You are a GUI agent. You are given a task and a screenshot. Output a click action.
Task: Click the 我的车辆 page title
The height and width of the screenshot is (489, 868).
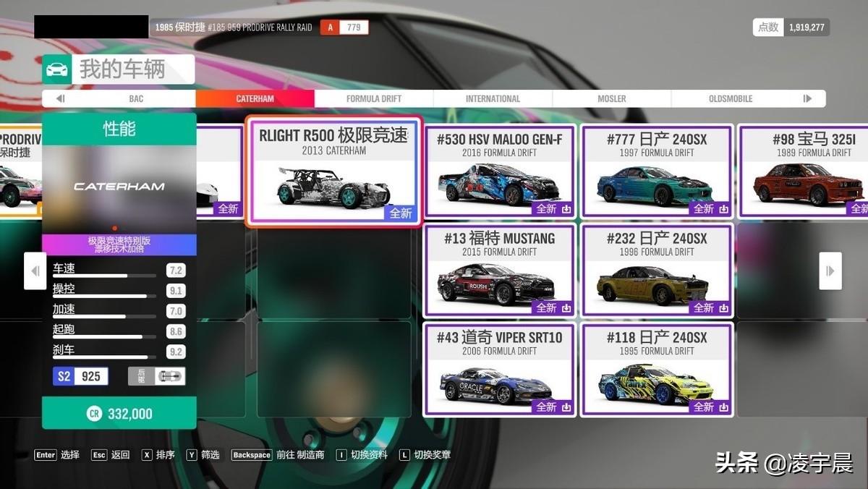coord(122,69)
